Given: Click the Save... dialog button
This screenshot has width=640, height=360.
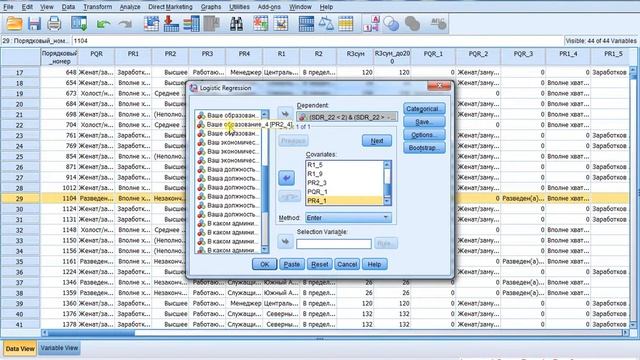Looking at the screenshot, I should coord(424,122).
